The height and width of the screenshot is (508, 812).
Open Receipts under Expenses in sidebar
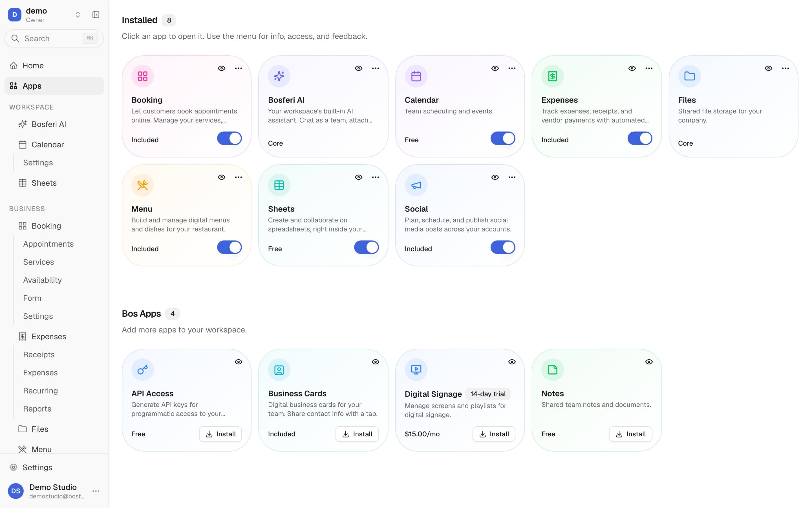point(39,354)
